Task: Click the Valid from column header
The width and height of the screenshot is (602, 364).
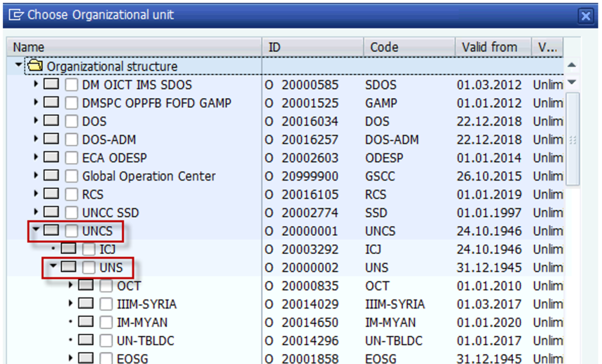Action: (x=494, y=47)
